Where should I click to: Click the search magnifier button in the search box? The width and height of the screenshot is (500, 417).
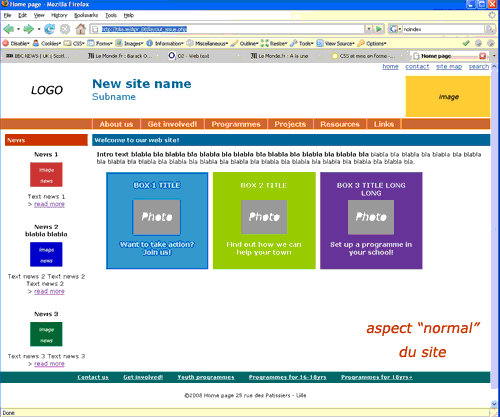[490, 29]
